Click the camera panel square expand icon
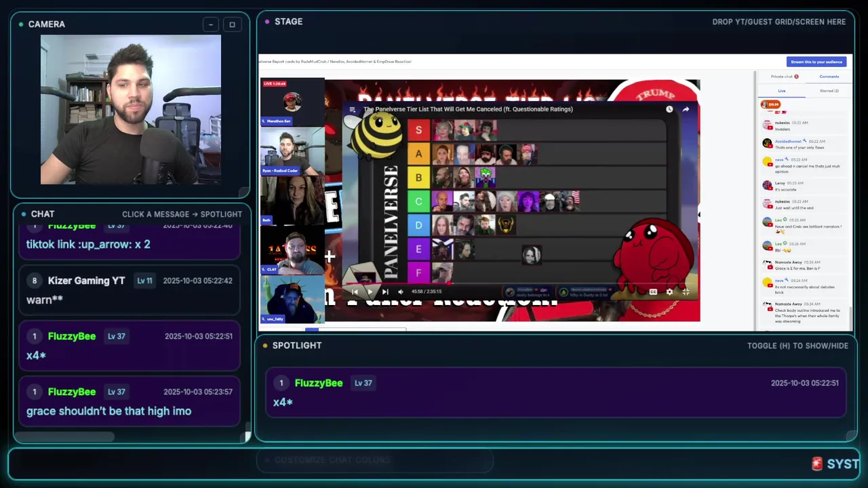 (232, 25)
